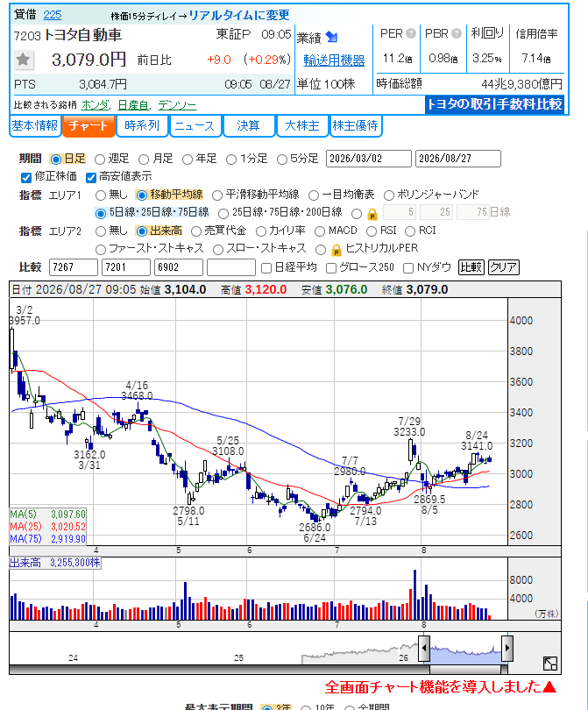
Task: Open トヨタの取引手数料比較 banner
Action: pos(494,104)
